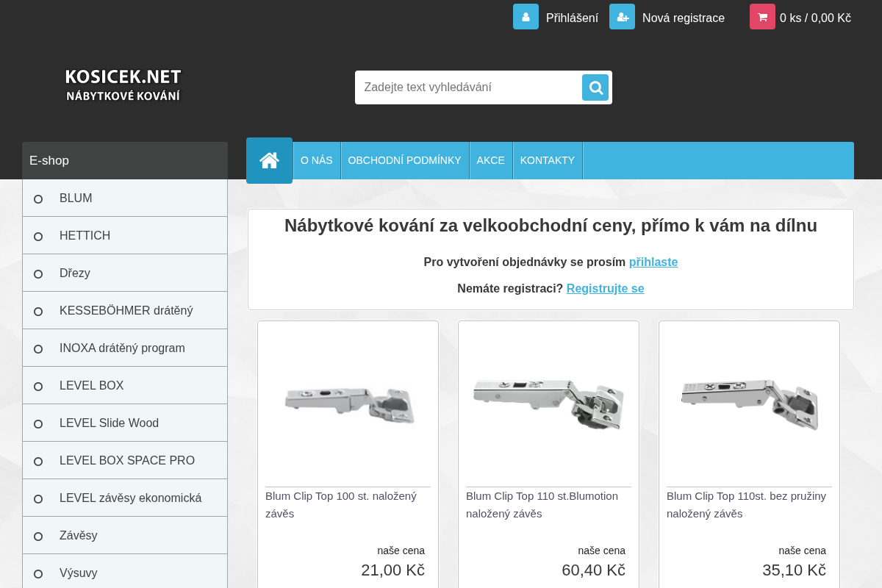Click the circle bullet beside BLUM
This screenshot has width=882, height=588.
tap(38, 199)
